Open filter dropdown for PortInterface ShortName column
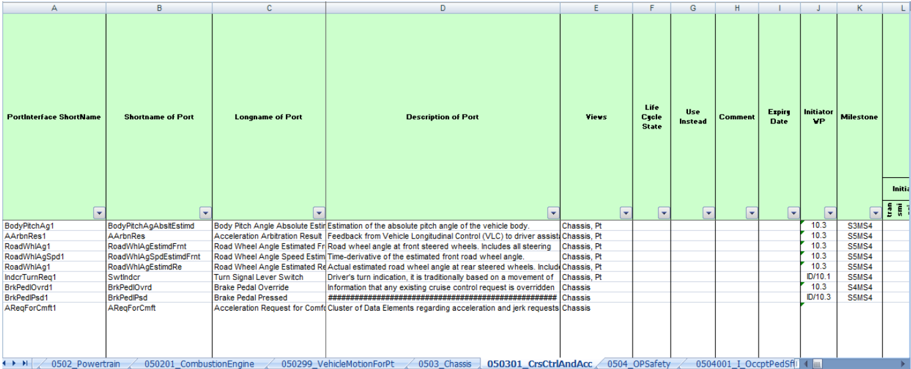 tap(99, 213)
